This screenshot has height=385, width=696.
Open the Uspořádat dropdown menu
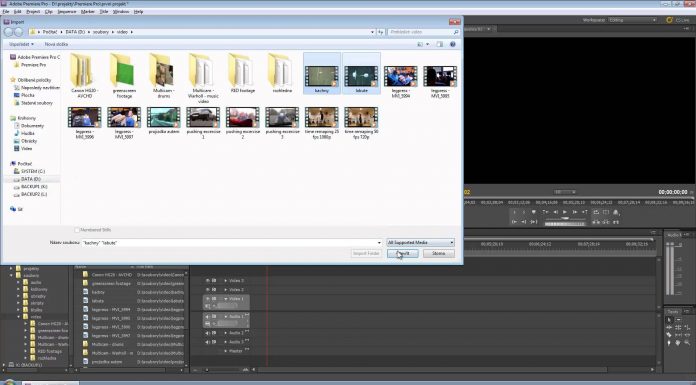(22, 44)
